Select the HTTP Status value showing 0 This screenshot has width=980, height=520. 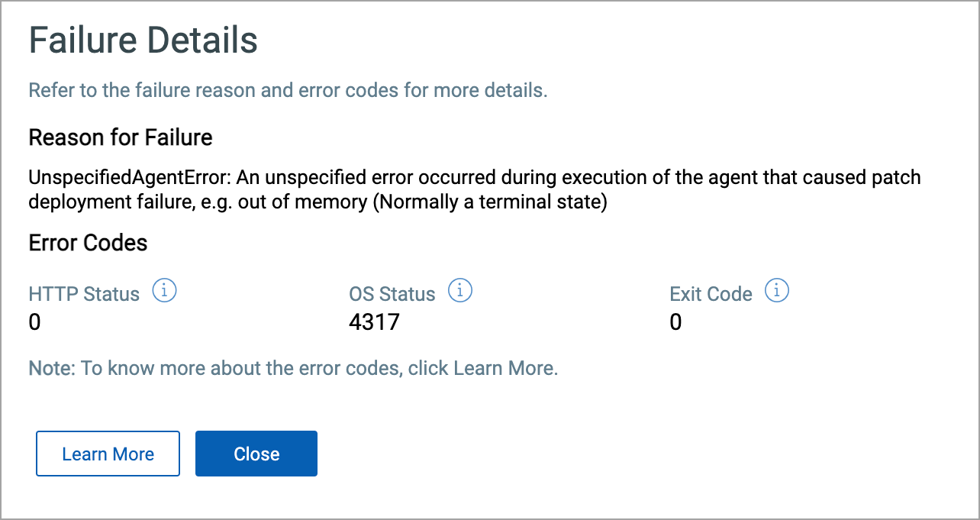34,321
